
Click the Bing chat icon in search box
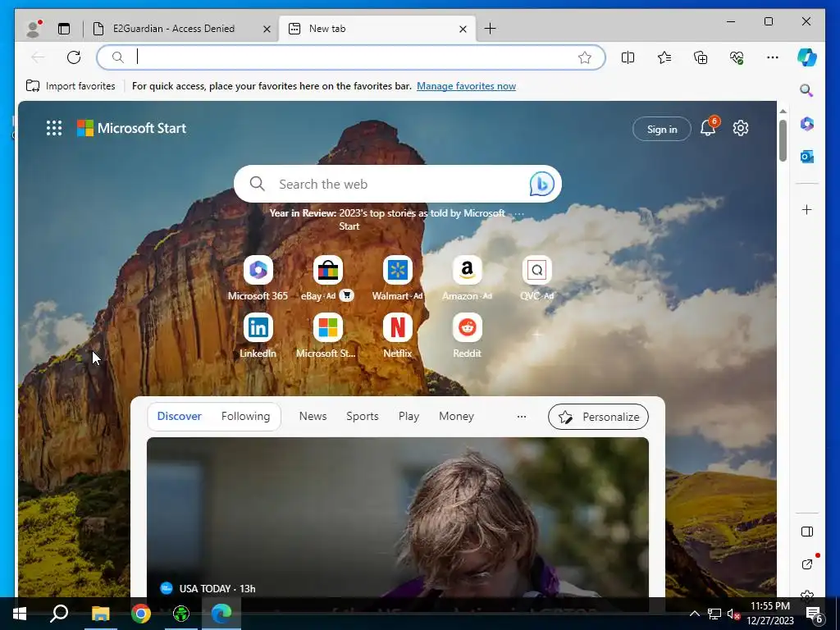pos(541,184)
